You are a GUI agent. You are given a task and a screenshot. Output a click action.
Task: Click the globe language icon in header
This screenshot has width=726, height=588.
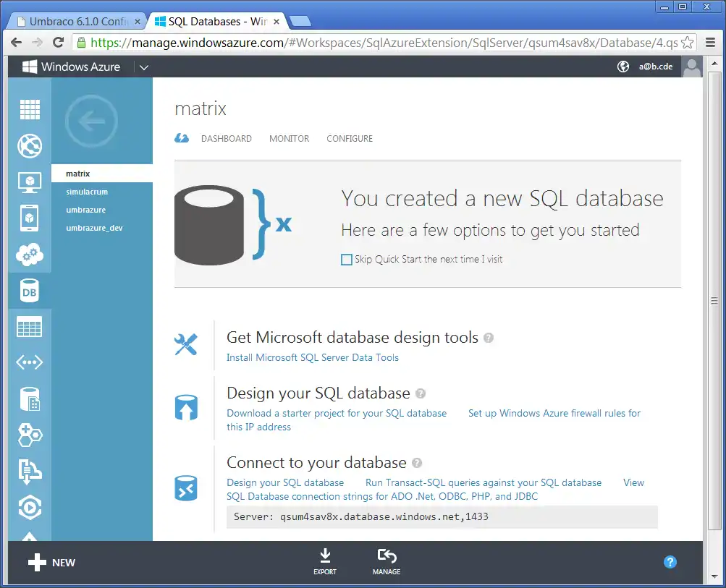pos(623,67)
